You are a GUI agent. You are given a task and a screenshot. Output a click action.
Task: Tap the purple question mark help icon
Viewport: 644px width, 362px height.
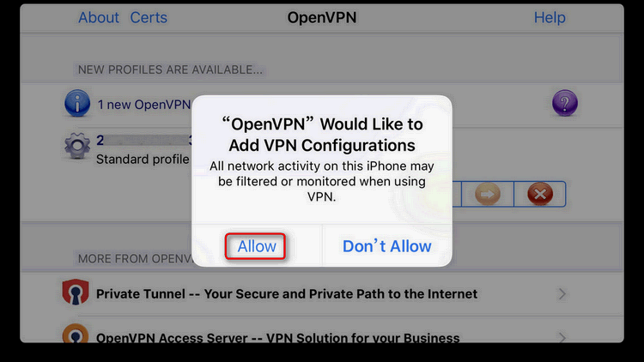pos(565,103)
